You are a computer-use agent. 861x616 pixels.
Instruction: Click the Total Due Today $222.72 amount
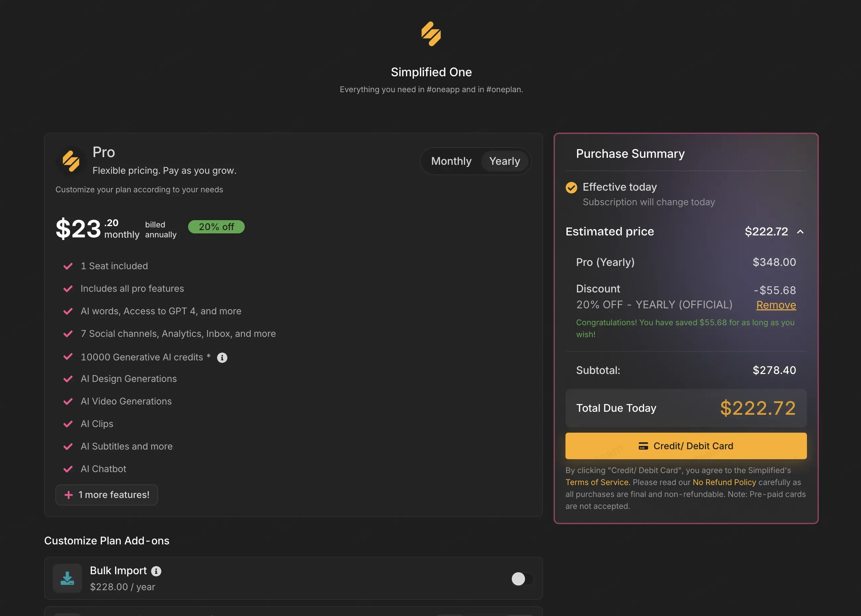(758, 408)
